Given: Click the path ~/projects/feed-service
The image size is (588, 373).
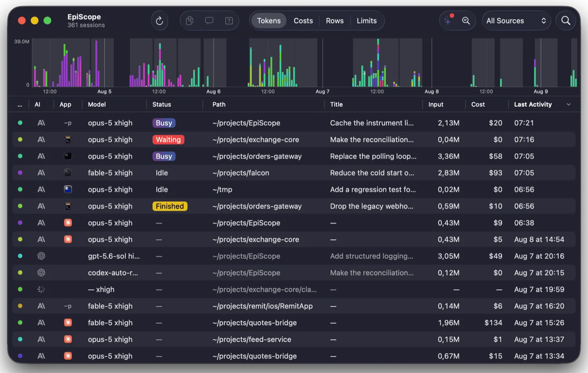Looking at the screenshot, I should click(251, 340).
